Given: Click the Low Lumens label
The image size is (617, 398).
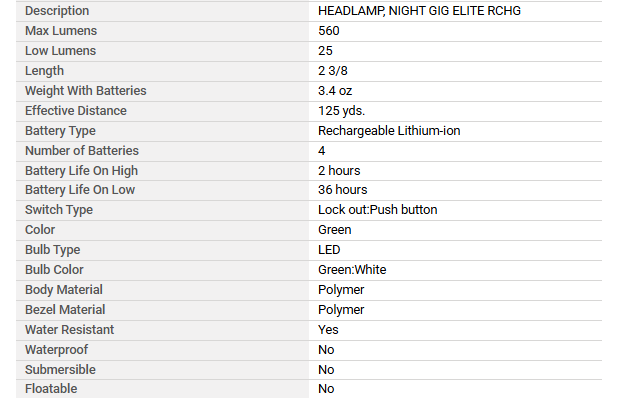Looking at the screenshot, I should pos(61,51).
